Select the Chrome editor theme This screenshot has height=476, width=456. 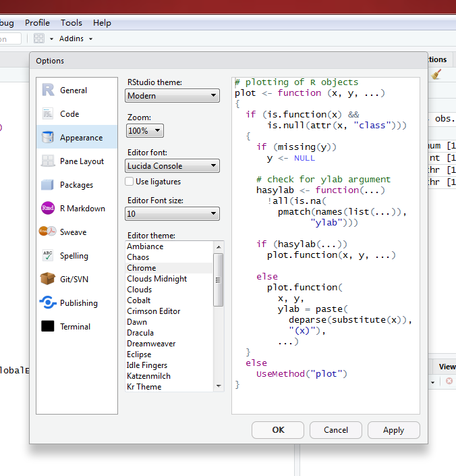(169, 268)
